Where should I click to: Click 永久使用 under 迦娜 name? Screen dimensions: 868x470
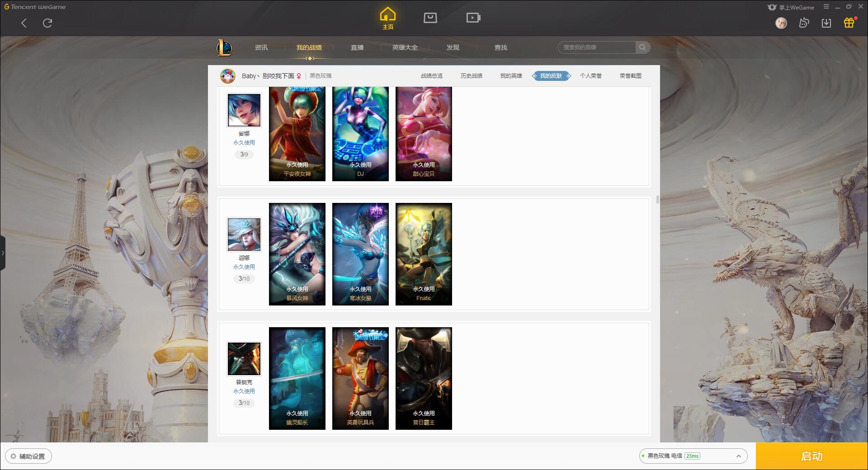pos(244,267)
